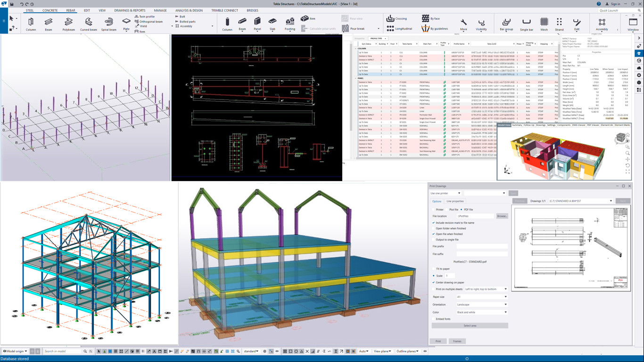
Task: Select the Strand rebar tool
Action: [x=559, y=24]
